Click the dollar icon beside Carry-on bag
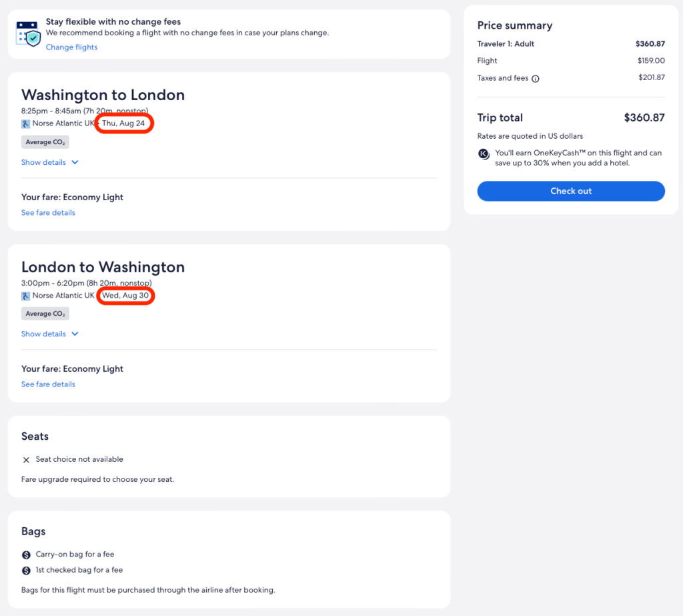The image size is (683, 616). (x=26, y=555)
